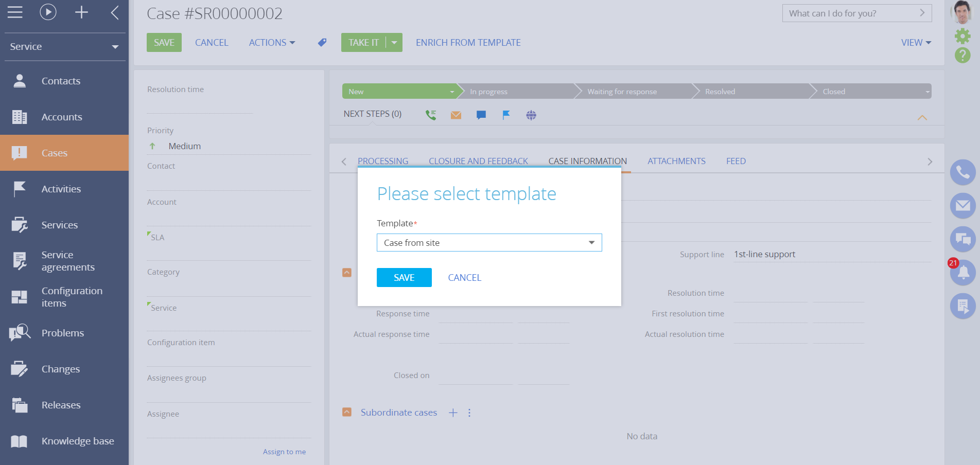Open the Service workplace selector
This screenshot has width=980, height=465.
click(x=64, y=47)
